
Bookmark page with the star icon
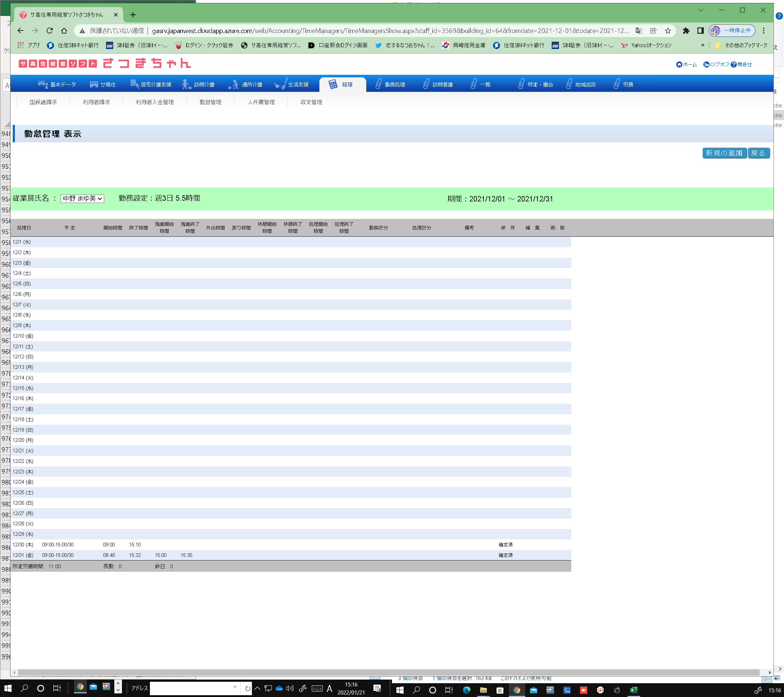668,31
